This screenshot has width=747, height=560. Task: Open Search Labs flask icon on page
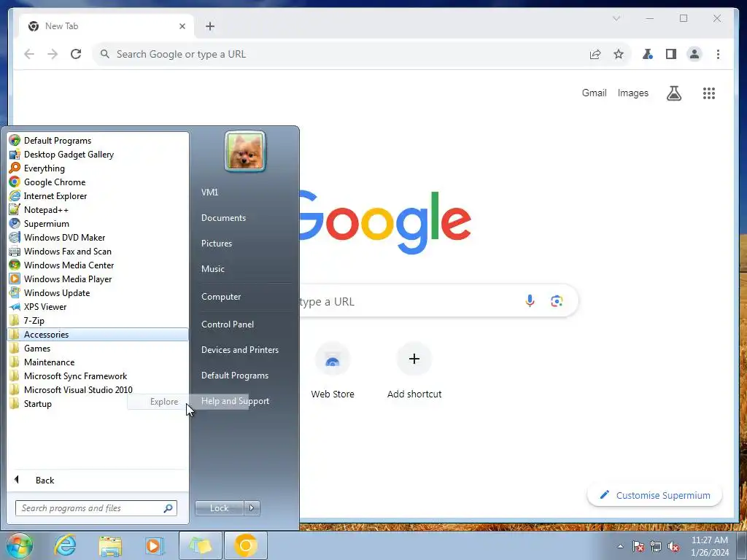pos(673,93)
